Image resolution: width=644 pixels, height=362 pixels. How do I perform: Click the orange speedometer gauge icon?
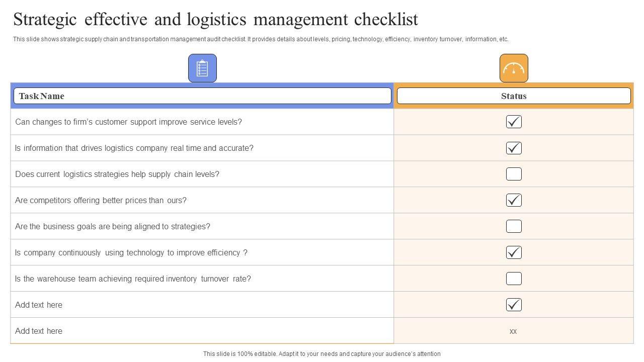(514, 68)
